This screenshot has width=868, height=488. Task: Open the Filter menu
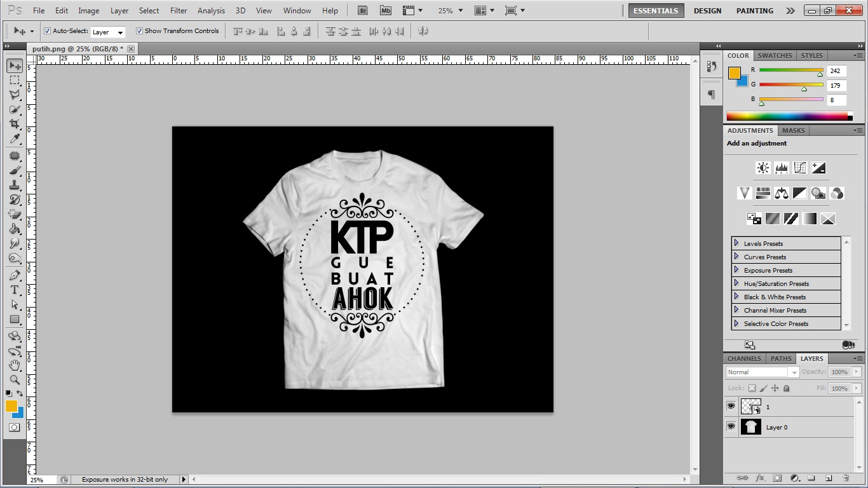(179, 10)
